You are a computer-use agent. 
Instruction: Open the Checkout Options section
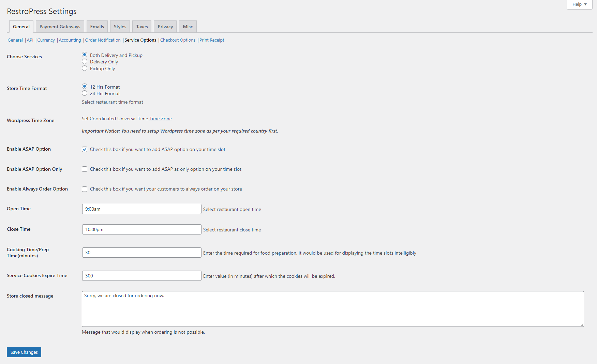[178, 40]
